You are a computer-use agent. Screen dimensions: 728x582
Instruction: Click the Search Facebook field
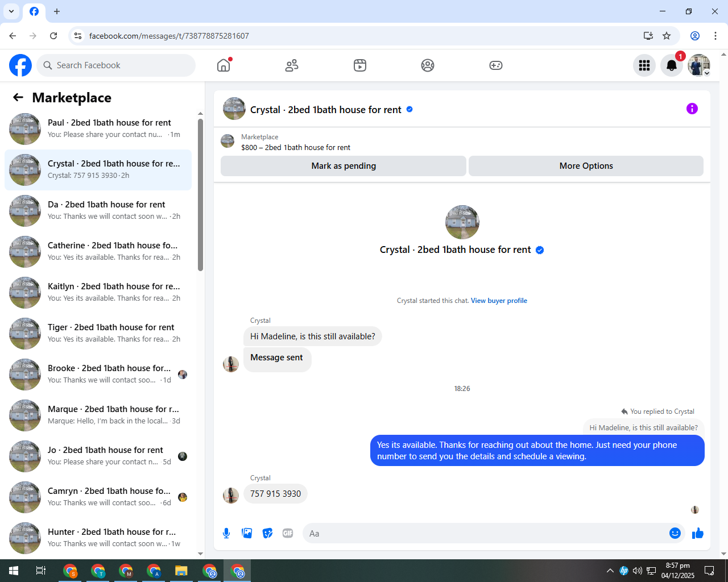pyautogui.click(x=116, y=65)
